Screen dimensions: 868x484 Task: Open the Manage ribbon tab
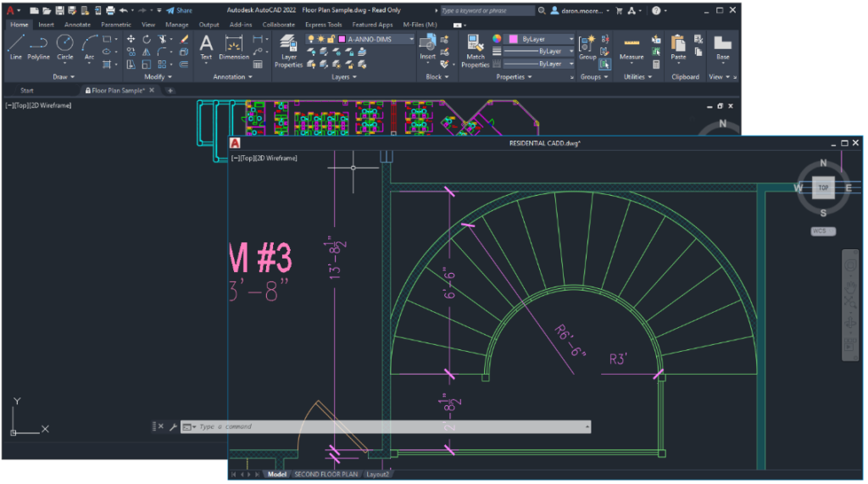click(176, 25)
